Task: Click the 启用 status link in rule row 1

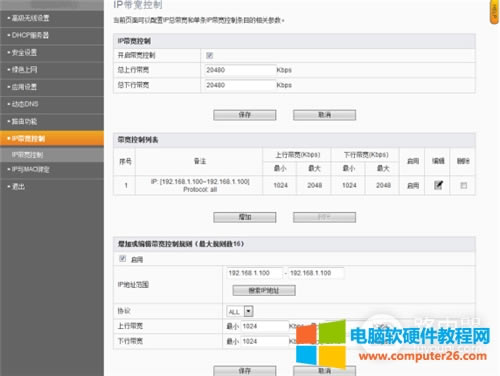Action: point(413,186)
